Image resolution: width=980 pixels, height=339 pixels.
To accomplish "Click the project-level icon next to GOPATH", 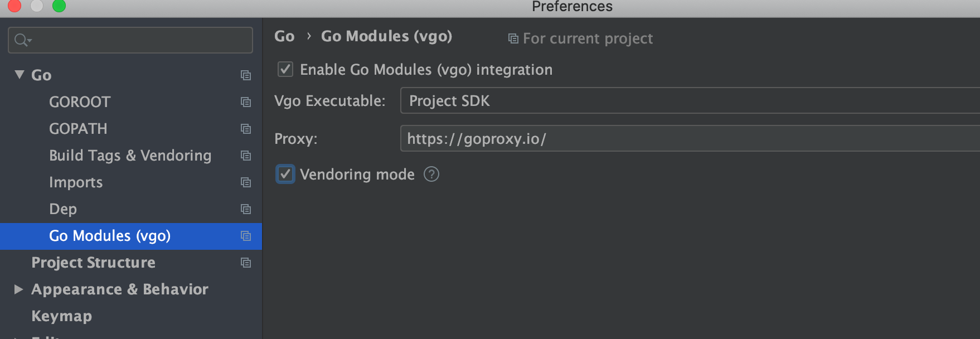I will tap(245, 129).
